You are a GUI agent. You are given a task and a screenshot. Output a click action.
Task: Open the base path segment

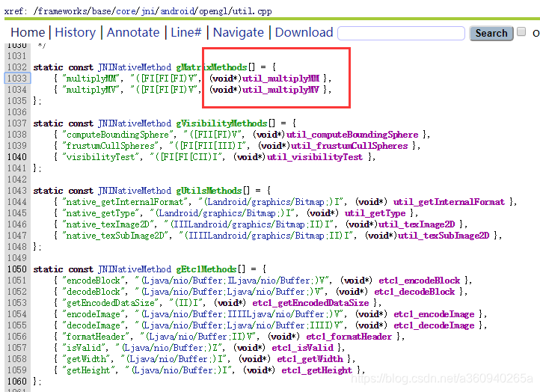[x=102, y=11]
